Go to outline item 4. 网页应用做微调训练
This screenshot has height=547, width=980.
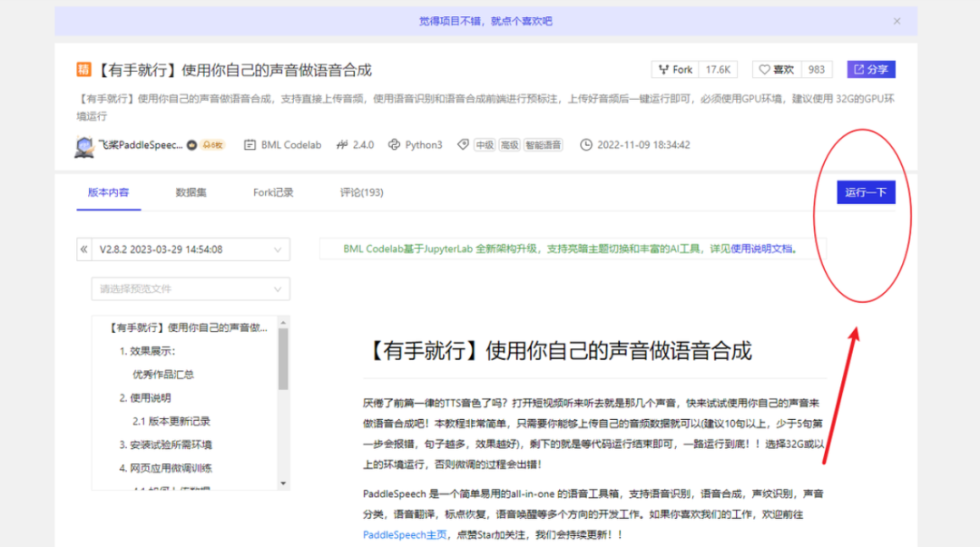coord(166,467)
